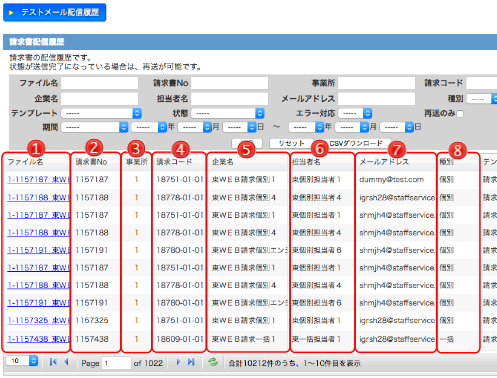Viewport: 497px width, 378px height.
Task: Go to the previous page icon
Action: tap(66, 362)
